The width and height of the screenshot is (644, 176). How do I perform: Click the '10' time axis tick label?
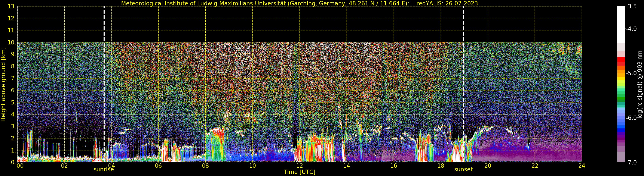pos(252,166)
